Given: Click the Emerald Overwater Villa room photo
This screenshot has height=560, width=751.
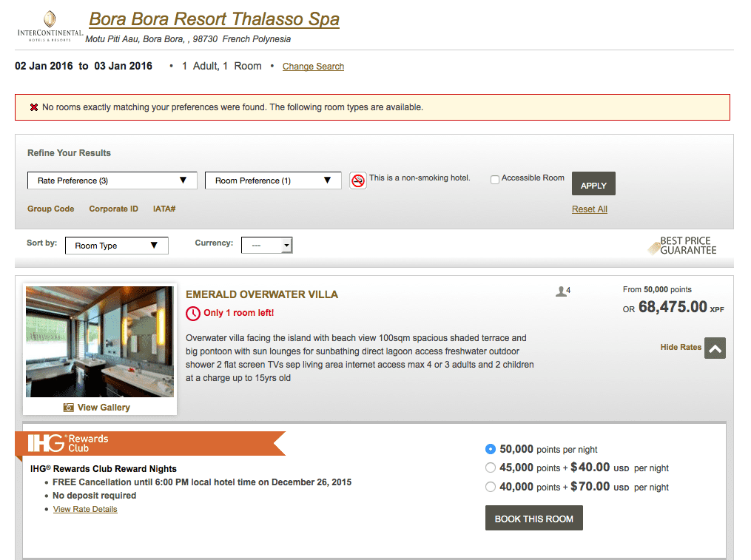Looking at the screenshot, I should click(x=100, y=342).
